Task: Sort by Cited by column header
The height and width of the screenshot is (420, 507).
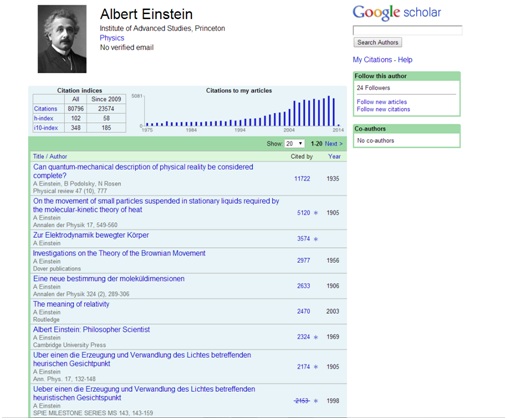Action: 301,156
